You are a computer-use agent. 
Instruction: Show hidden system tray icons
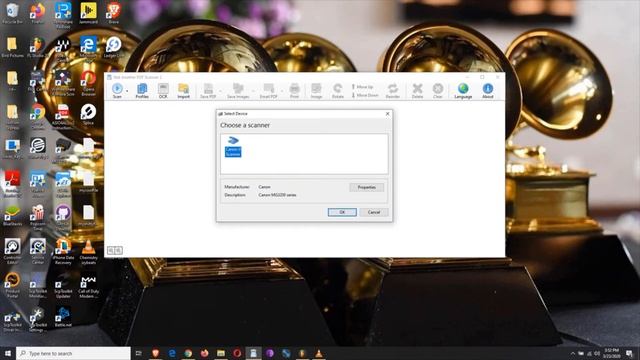[x=572, y=353]
